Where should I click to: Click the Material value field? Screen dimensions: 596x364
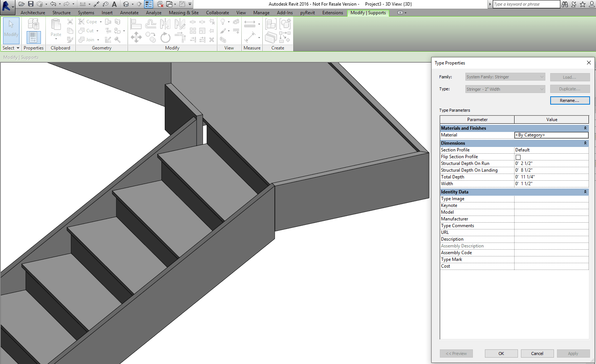[551, 135]
